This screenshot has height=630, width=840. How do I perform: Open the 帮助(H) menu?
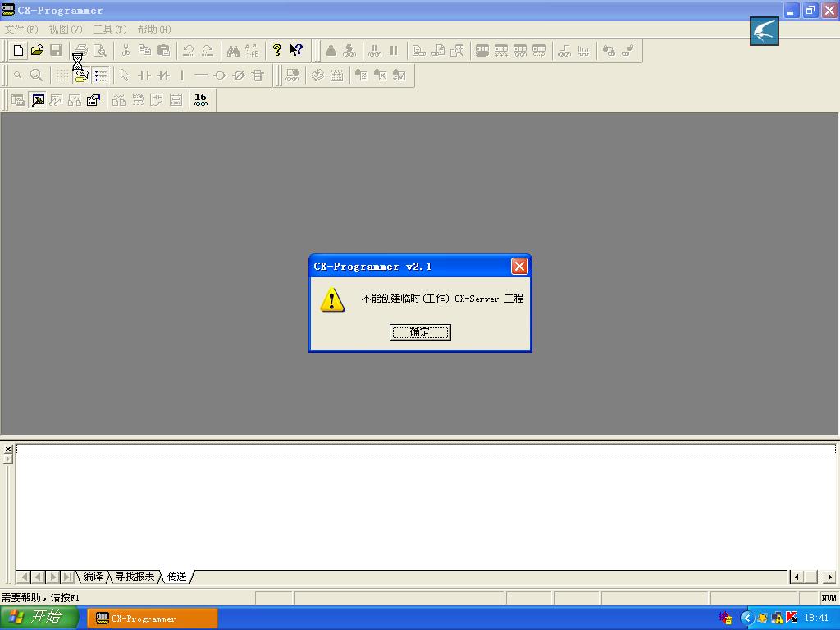[154, 30]
